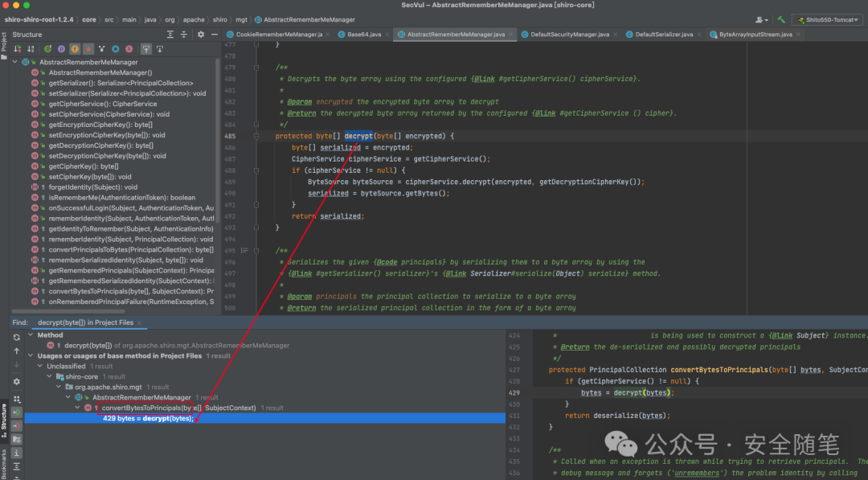Open the user account dropdown icon
Viewport: 868px width, 480px height.
760,19
